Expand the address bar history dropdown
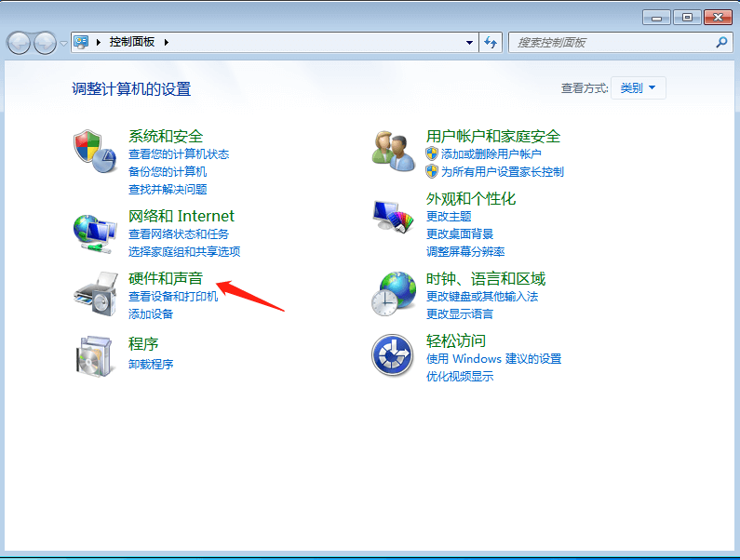740x560 pixels. coord(469,43)
